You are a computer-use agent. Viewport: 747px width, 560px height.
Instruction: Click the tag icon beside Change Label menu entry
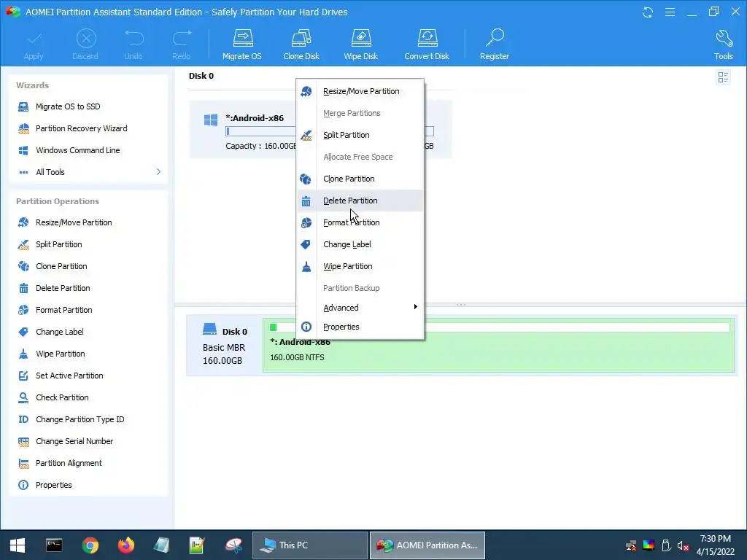(x=306, y=244)
